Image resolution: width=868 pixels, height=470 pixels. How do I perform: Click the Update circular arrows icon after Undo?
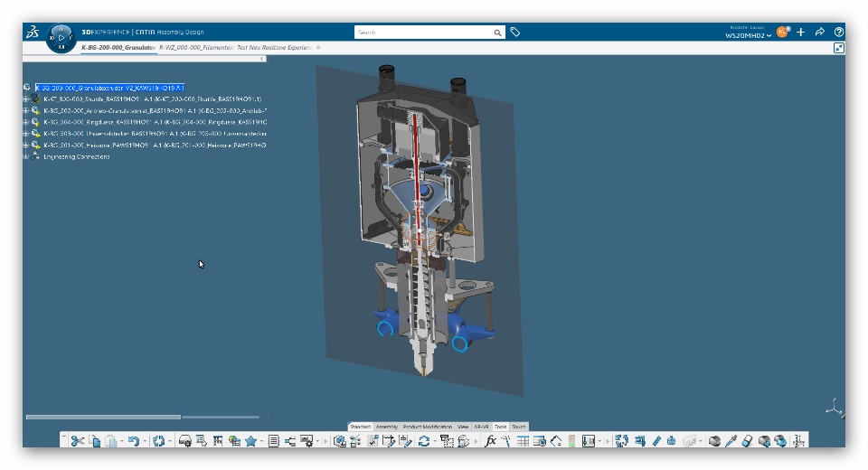tap(159, 441)
